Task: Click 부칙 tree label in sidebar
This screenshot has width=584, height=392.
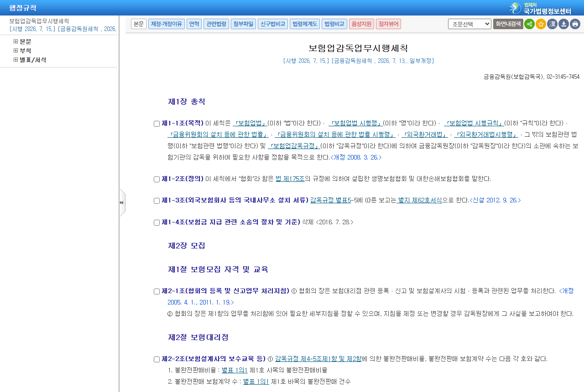Action: coord(26,51)
